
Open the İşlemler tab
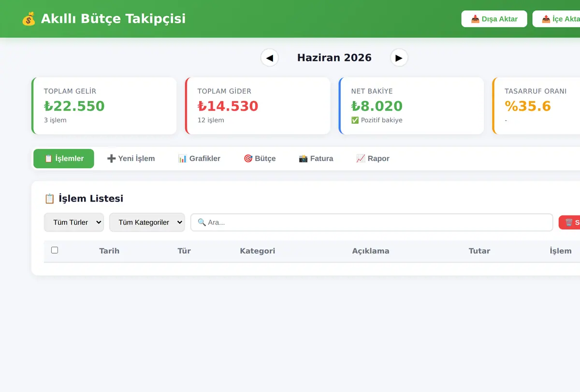click(64, 159)
